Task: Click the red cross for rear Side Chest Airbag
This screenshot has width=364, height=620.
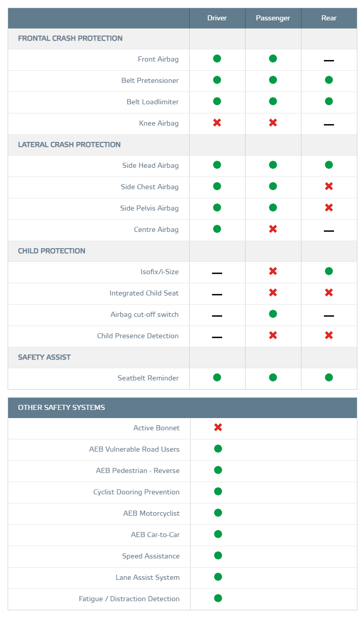Action: (x=329, y=186)
